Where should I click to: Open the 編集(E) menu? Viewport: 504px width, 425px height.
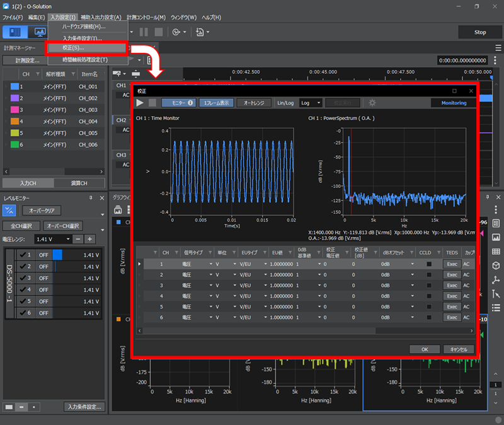click(x=37, y=18)
